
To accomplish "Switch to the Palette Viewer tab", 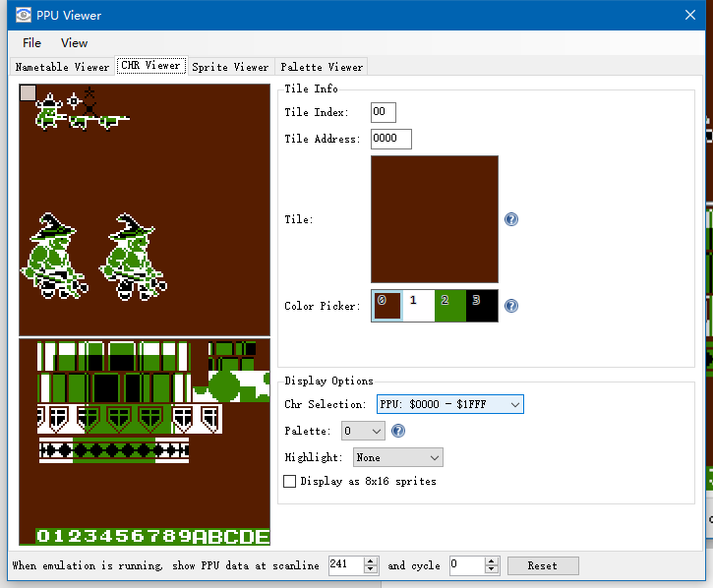I will coord(322,67).
